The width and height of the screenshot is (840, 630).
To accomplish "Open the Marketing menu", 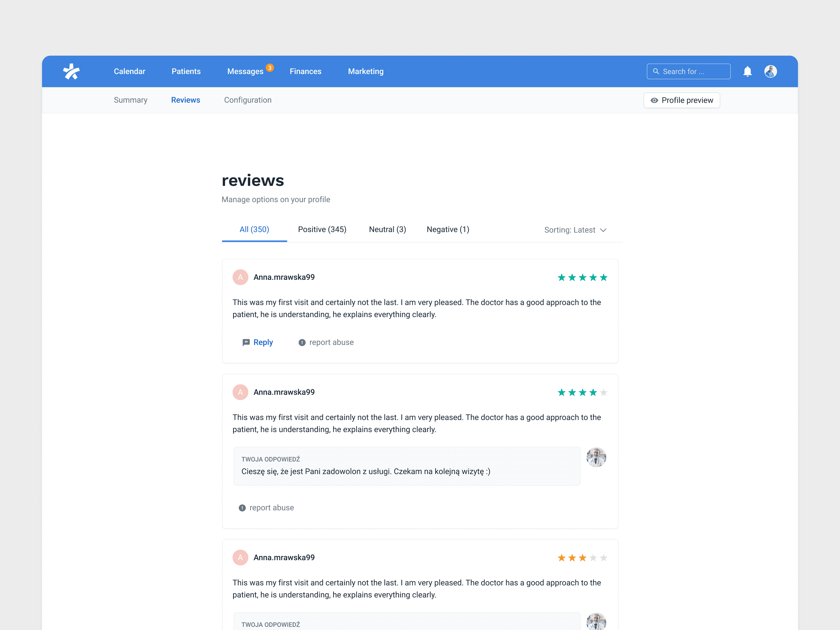I will [366, 71].
